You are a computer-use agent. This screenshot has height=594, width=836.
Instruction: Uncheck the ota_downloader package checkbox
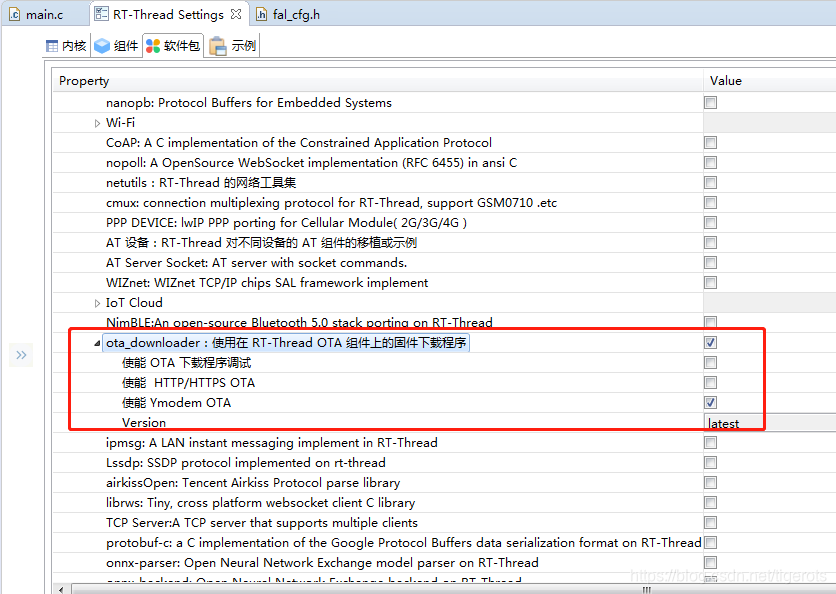coord(710,342)
